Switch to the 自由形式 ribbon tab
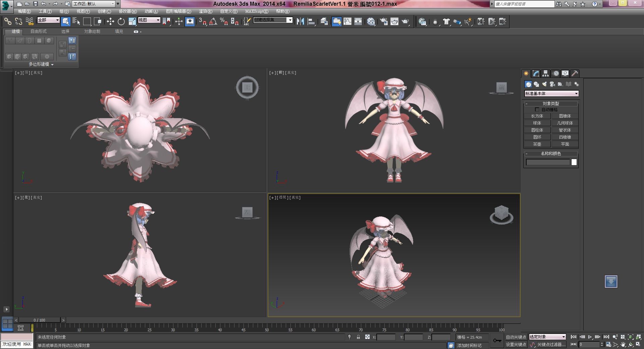The image size is (644, 349). pos(39,32)
